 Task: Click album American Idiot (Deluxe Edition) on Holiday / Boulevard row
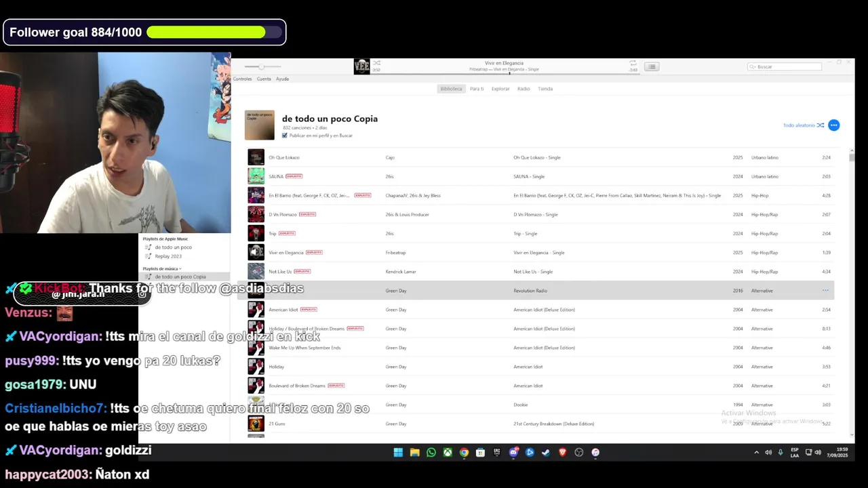[x=544, y=329]
